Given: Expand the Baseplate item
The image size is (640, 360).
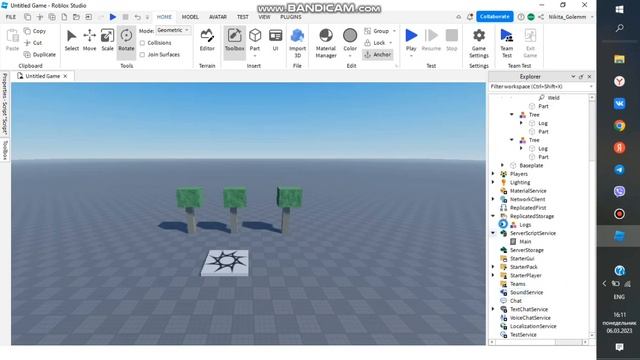Looking at the screenshot, I should pos(502,165).
